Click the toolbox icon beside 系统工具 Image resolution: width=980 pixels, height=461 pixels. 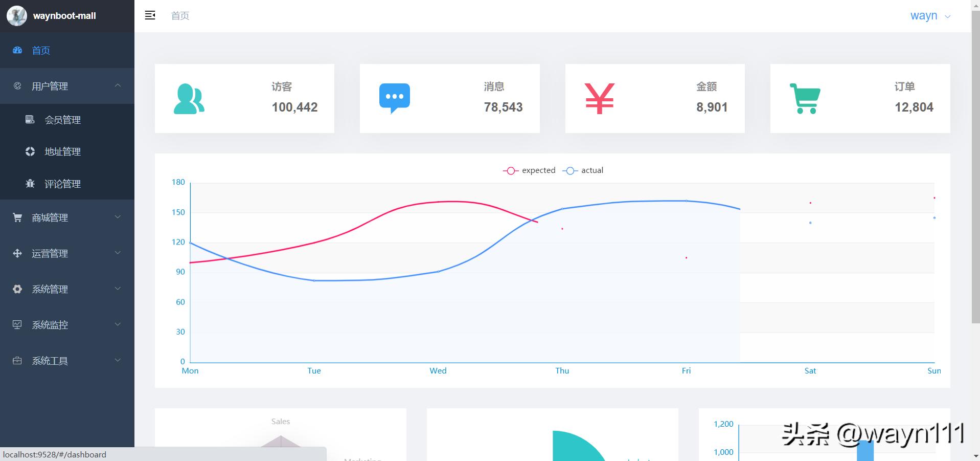[17, 361]
